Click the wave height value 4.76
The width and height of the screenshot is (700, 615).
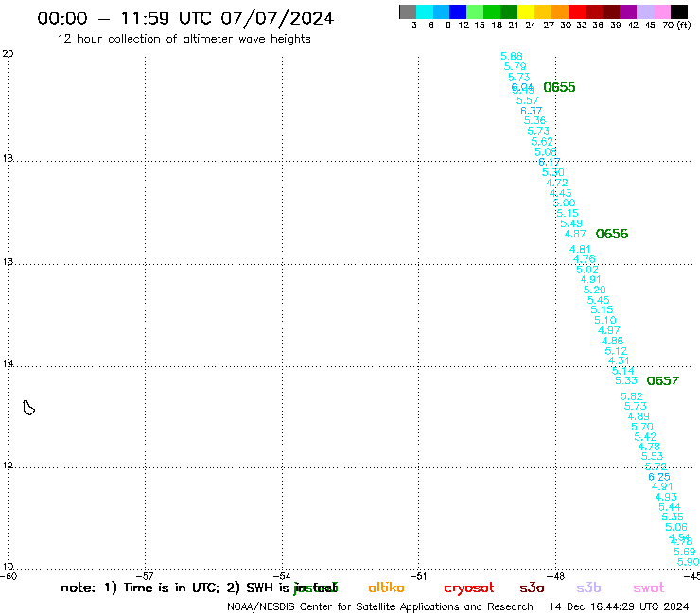pos(584,259)
